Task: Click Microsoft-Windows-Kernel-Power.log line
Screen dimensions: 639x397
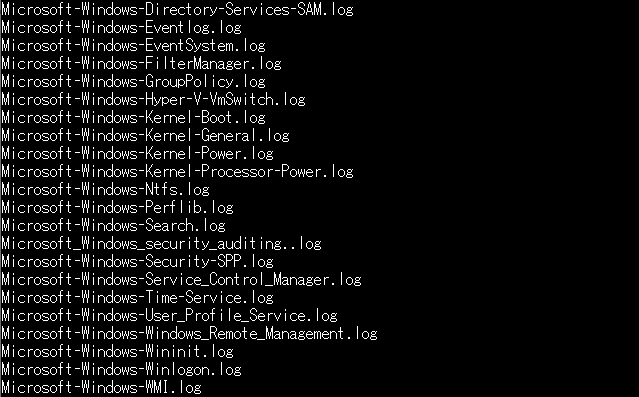Action: (137, 153)
